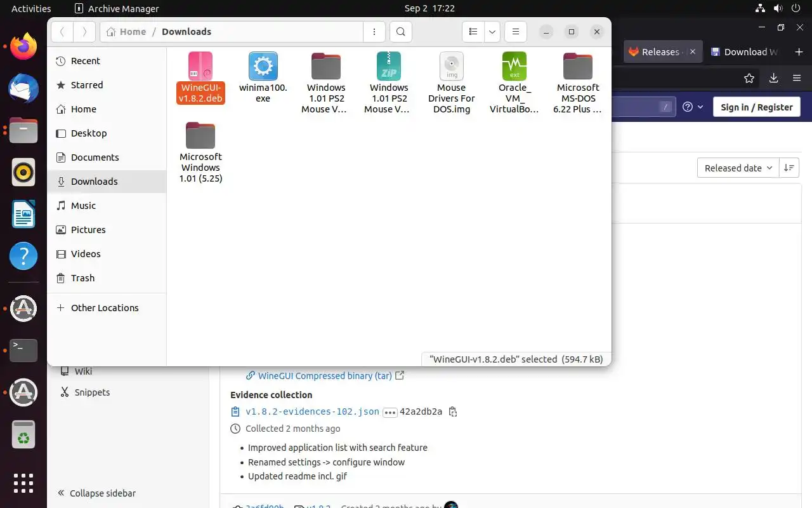Click the Sign in / Register button
Image resolution: width=812 pixels, height=508 pixels.
[757, 107]
